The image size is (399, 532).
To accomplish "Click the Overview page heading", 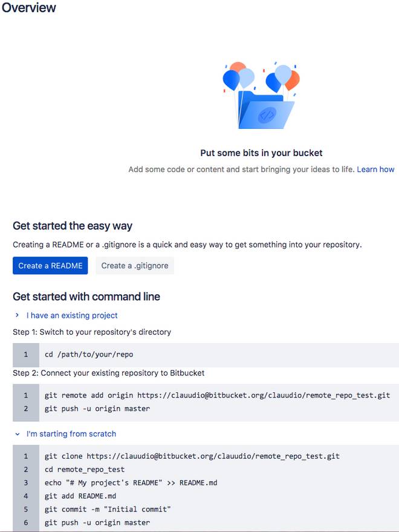I will click(x=29, y=8).
